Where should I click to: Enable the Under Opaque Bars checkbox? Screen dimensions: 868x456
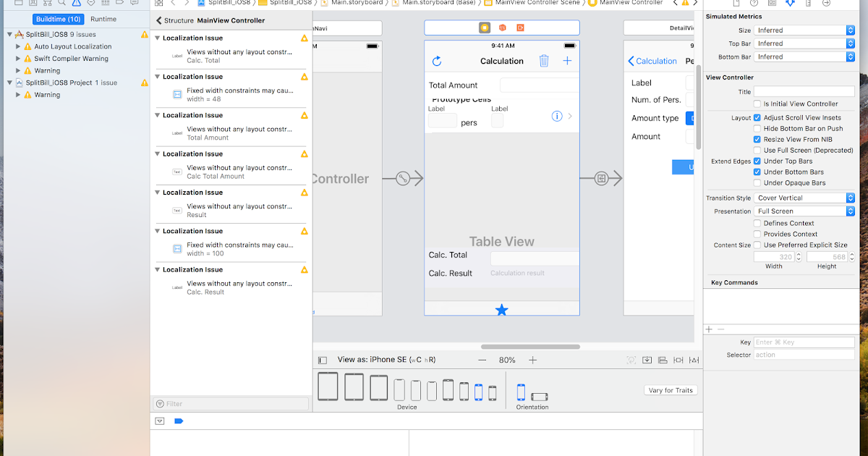[757, 182]
